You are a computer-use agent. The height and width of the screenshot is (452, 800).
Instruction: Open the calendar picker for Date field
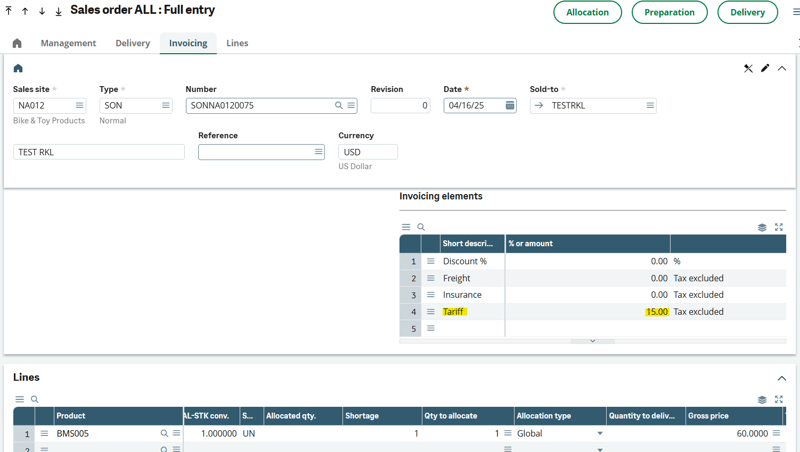coord(510,105)
